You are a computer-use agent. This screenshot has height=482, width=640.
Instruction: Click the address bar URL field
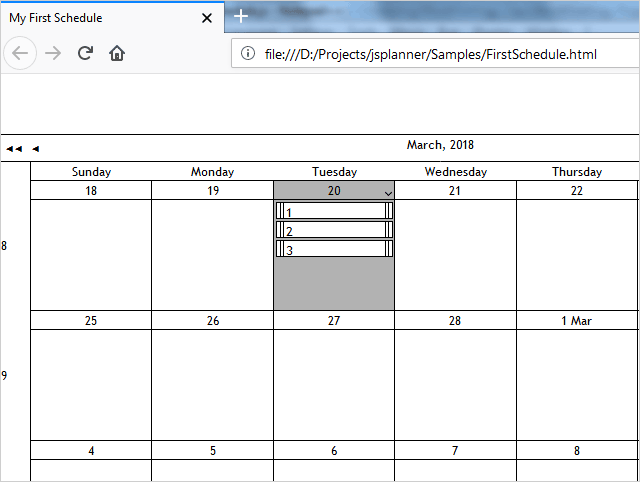coord(430,53)
